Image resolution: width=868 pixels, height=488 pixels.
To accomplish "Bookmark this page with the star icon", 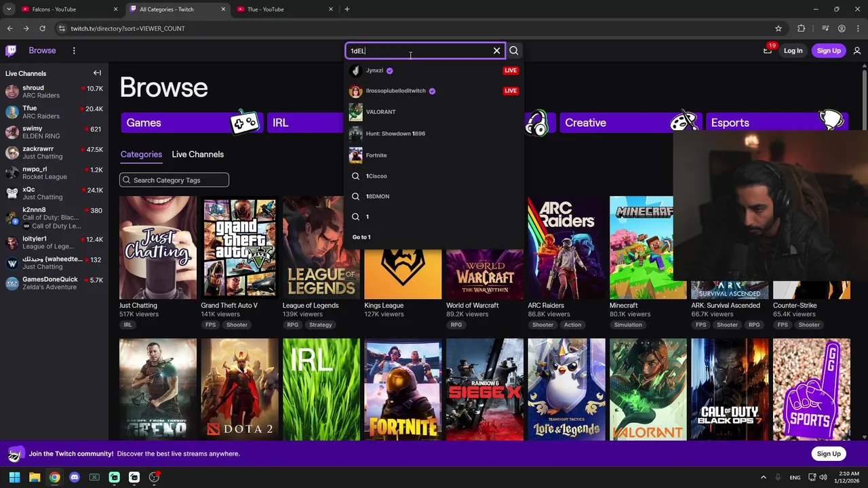I will 778,28.
